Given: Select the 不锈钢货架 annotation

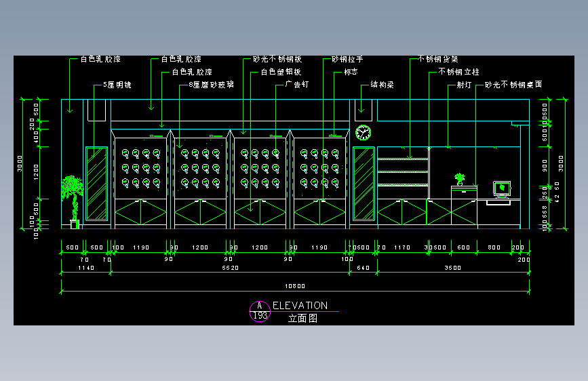Looking at the screenshot, I should [x=438, y=59].
